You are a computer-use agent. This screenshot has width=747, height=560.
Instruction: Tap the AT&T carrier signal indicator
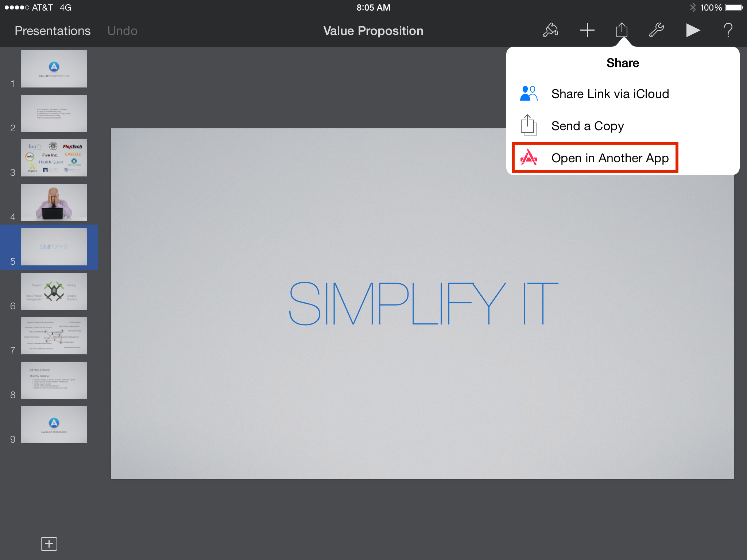click(x=28, y=8)
